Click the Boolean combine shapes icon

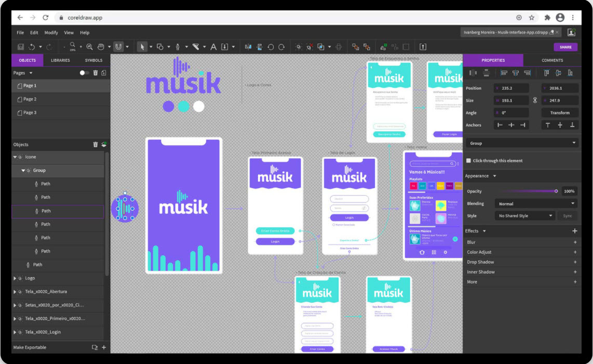(x=321, y=47)
